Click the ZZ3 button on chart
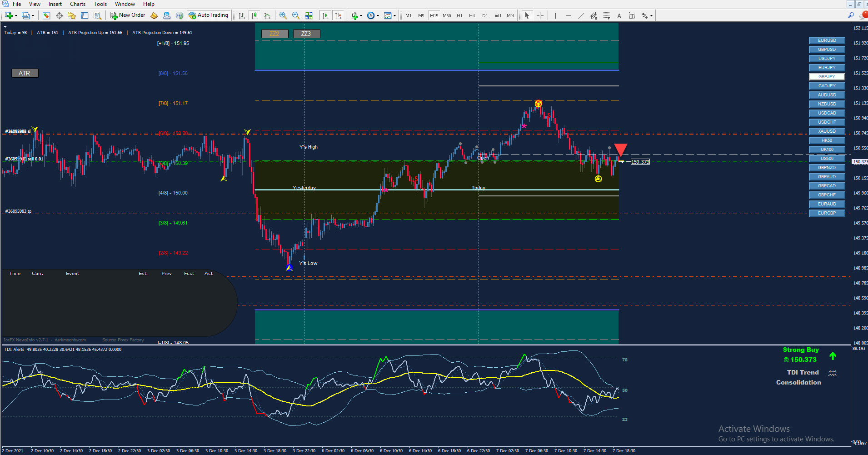 coord(306,34)
